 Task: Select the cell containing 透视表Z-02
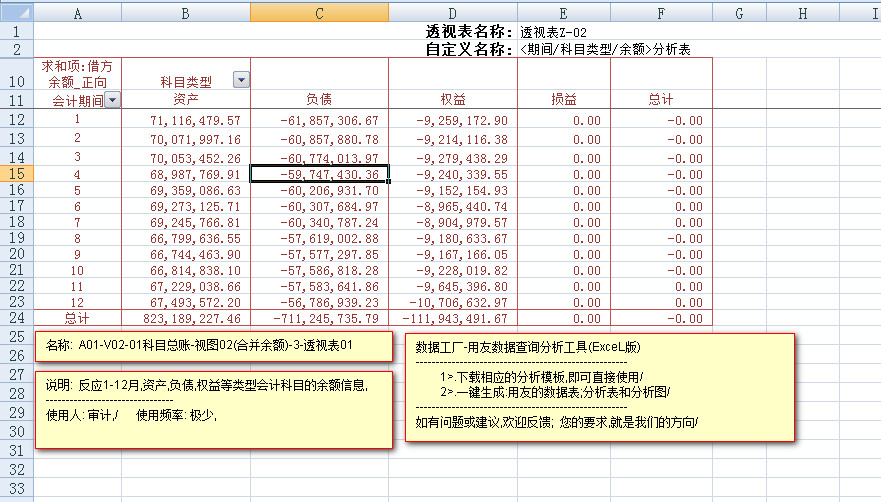click(553, 31)
